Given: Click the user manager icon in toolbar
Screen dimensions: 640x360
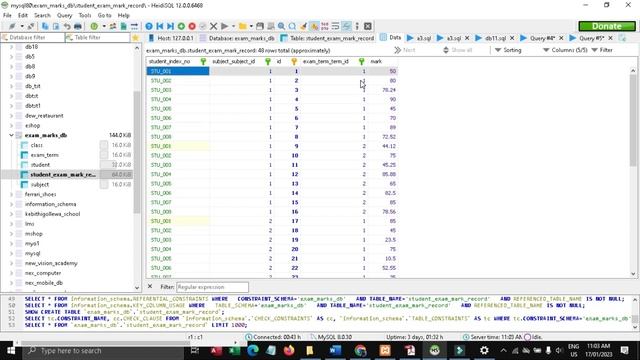Looking at the screenshot, I should 113,26.
